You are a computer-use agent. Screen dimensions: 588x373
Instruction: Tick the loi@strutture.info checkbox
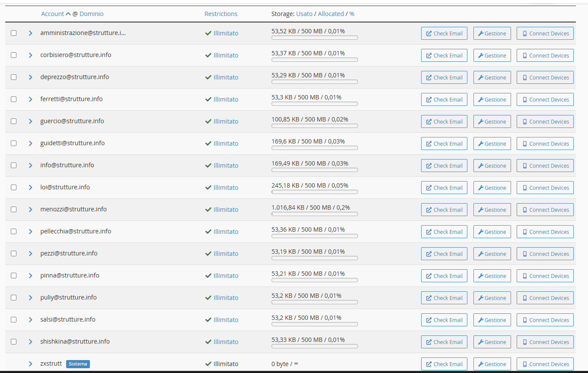[x=14, y=187]
